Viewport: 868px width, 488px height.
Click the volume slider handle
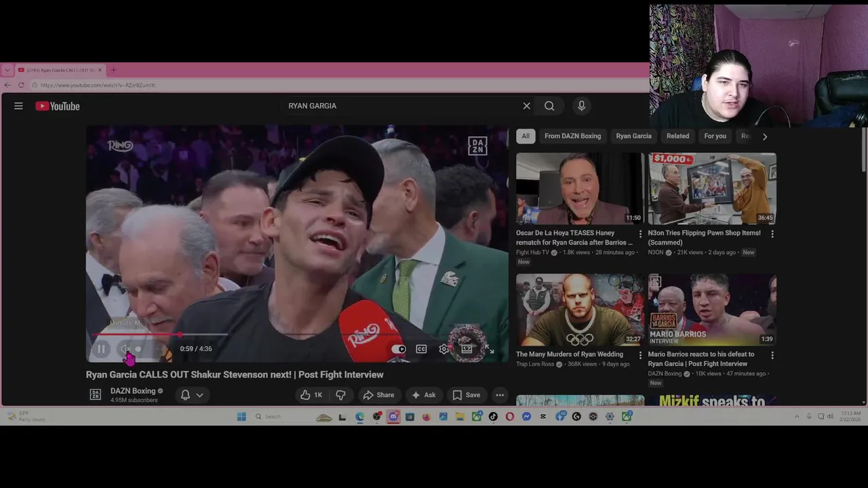(138, 349)
